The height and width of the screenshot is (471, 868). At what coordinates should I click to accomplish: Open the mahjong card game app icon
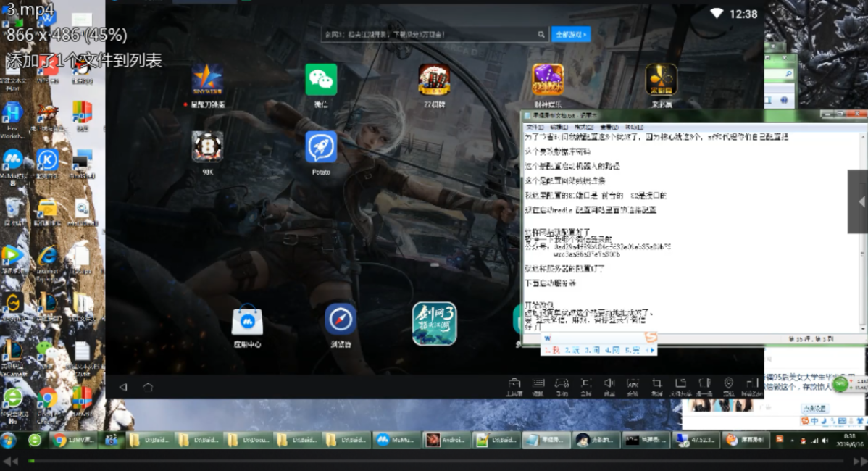coord(434,80)
